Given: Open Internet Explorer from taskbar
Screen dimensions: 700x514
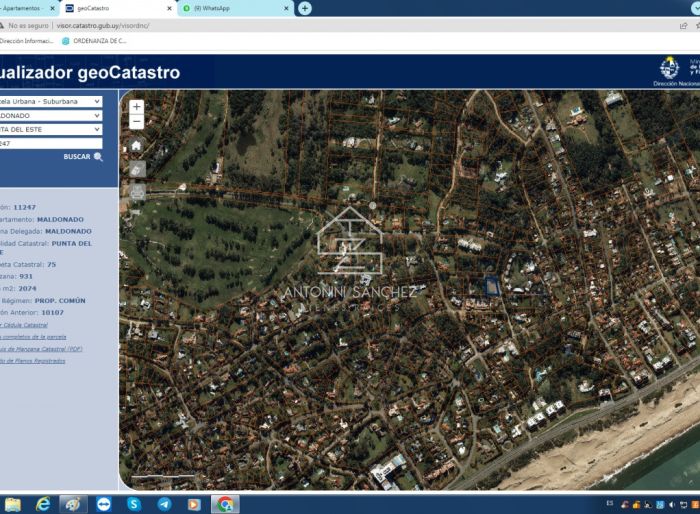Looking at the screenshot, I should tap(43, 504).
